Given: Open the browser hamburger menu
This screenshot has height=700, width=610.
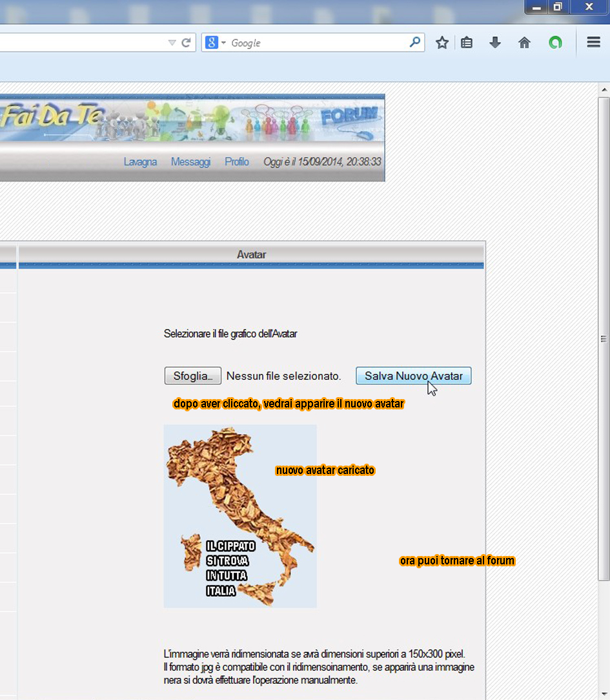Looking at the screenshot, I should [x=593, y=43].
